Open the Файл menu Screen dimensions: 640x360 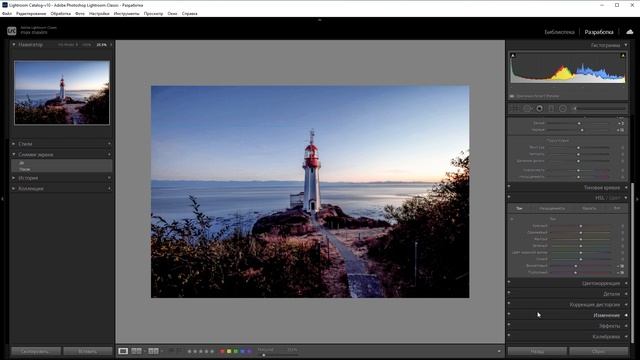(x=7, y=13)
